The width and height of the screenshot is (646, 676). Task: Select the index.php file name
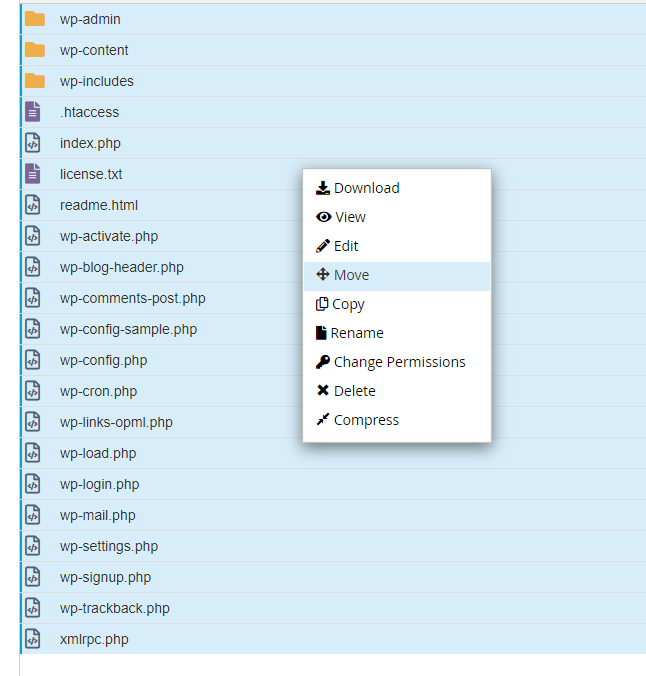coord(90,144)
